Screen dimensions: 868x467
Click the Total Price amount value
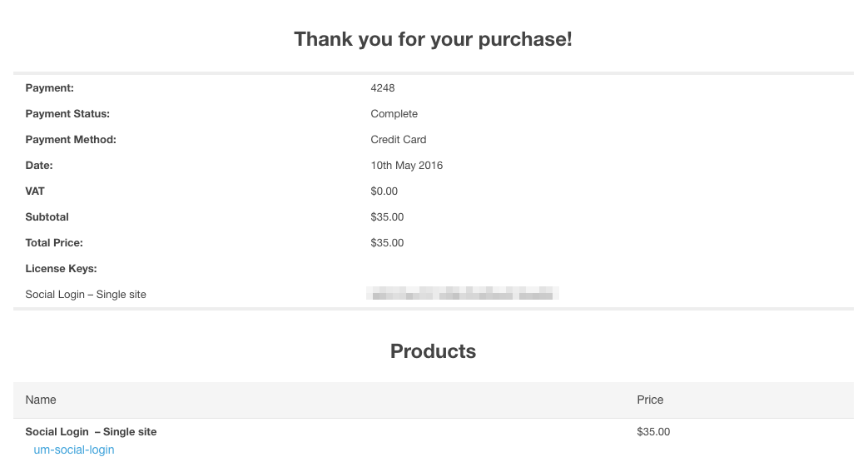click(387, 242)
